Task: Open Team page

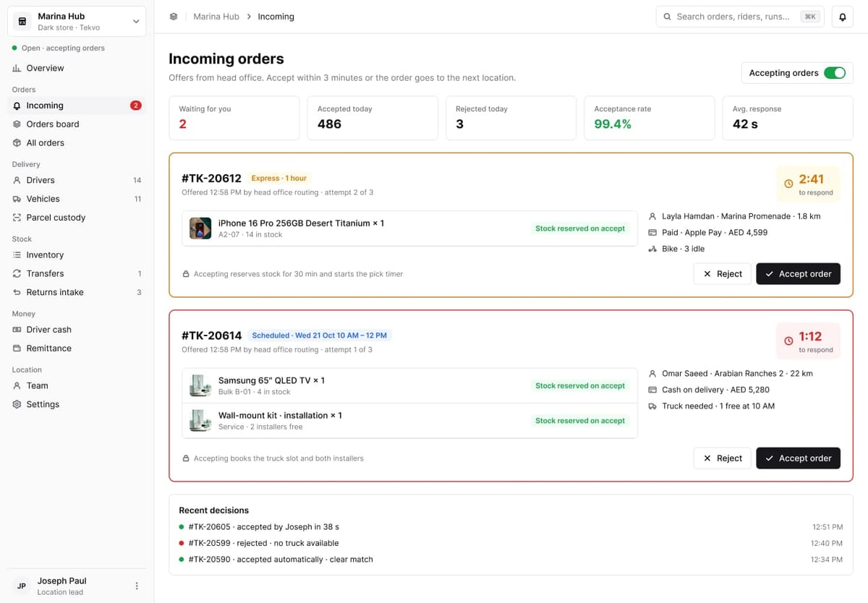Action: pos(77,386)
